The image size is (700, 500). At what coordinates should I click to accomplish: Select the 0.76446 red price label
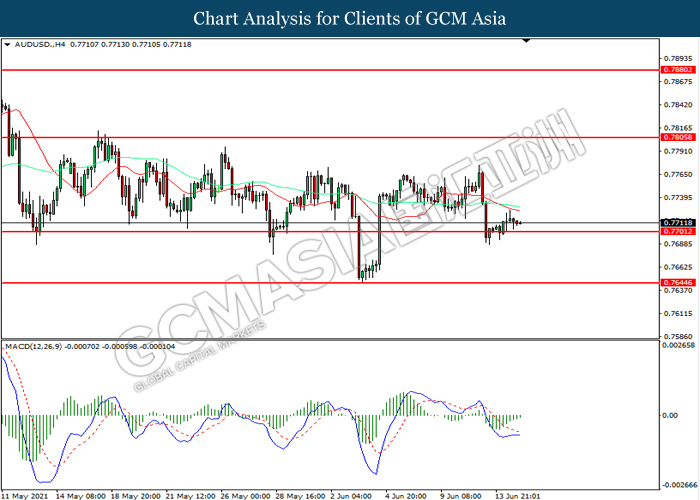click(677, 283)
